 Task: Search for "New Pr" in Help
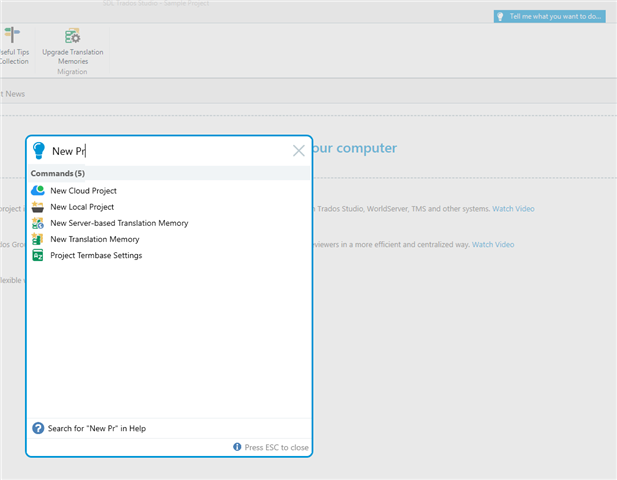[x=96, y=428]
